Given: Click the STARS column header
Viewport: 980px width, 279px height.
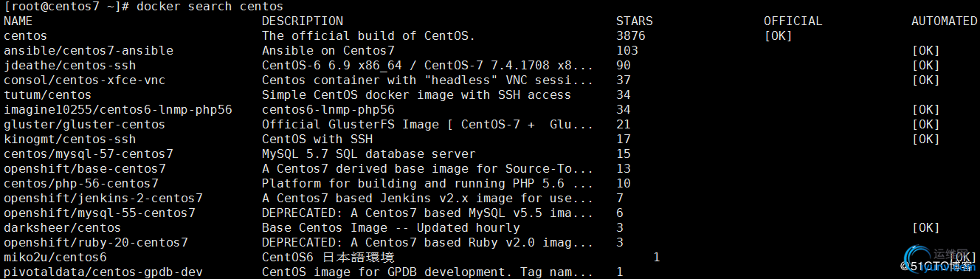Looking at the screenshot, I should pos(635,21).
